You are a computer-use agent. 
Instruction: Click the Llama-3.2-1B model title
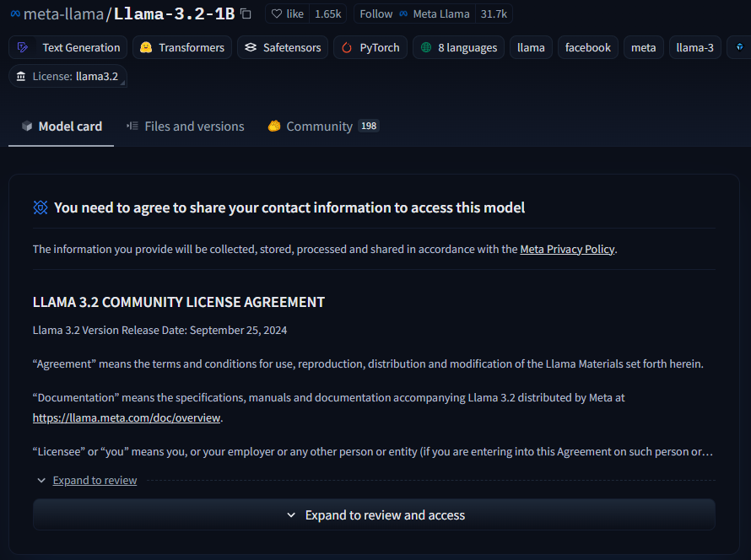tap(174, 13)
